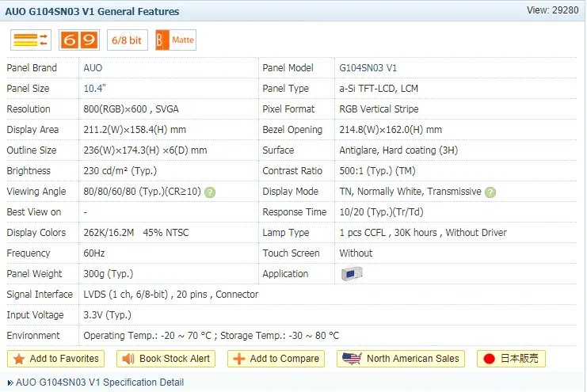587x392 pixels.
Task: Click the Best View on label
Action: [34, 212]
